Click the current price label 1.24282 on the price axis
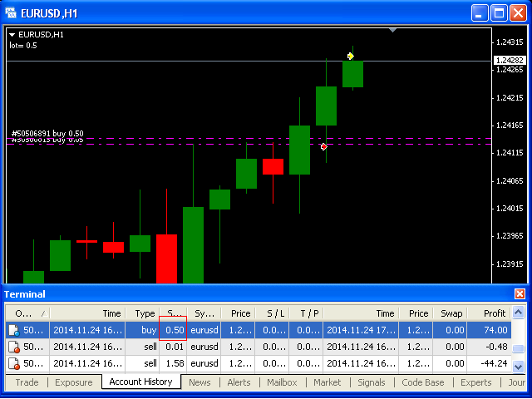The width and height of the screenshot is (532, 399). click(508, 61)
